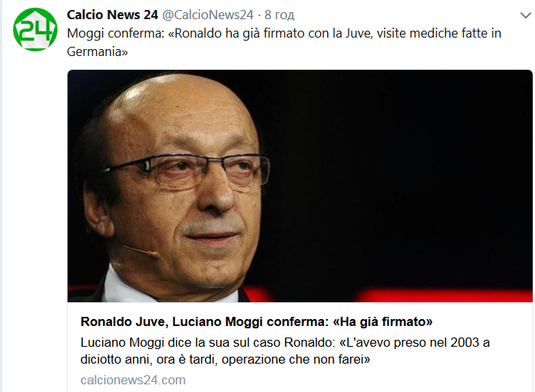This screenshot has width=535, height=392.
Task: Open the green Calcio News 24 avatar
Action: [35, 30]
